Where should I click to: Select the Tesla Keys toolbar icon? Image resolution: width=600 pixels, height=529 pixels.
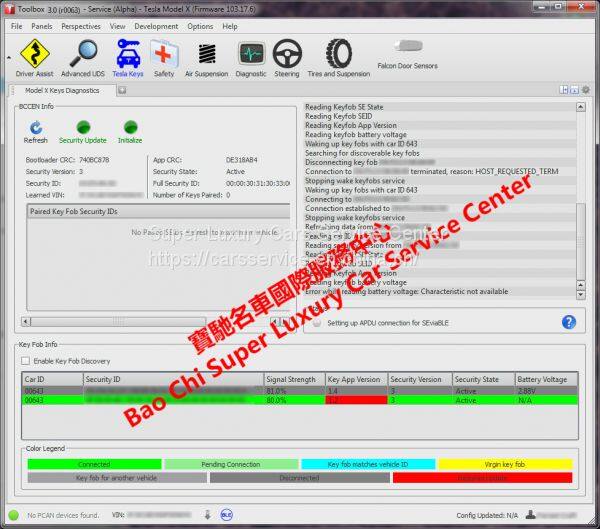pos(127,56)
